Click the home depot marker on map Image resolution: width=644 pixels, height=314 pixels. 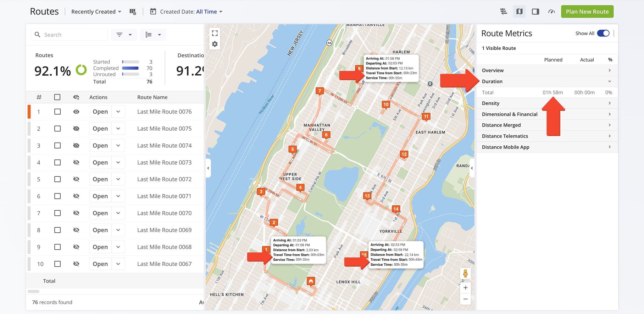tap(311, 281)
